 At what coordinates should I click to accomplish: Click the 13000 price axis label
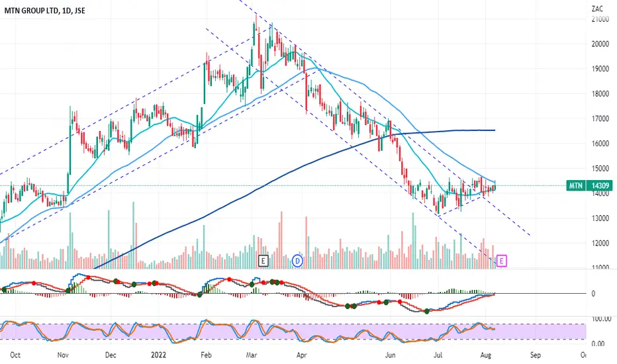[600, 218]
